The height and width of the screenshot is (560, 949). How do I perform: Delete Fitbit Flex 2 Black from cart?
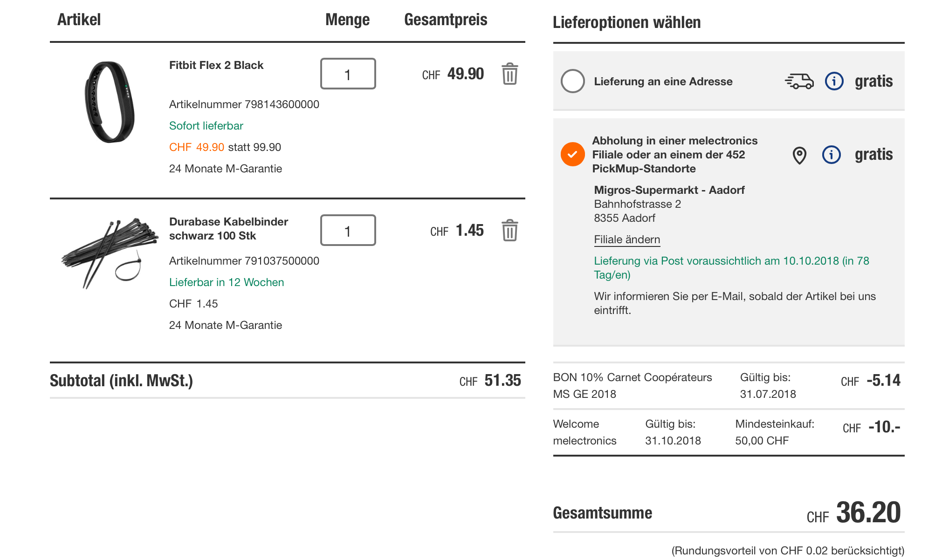509,74
